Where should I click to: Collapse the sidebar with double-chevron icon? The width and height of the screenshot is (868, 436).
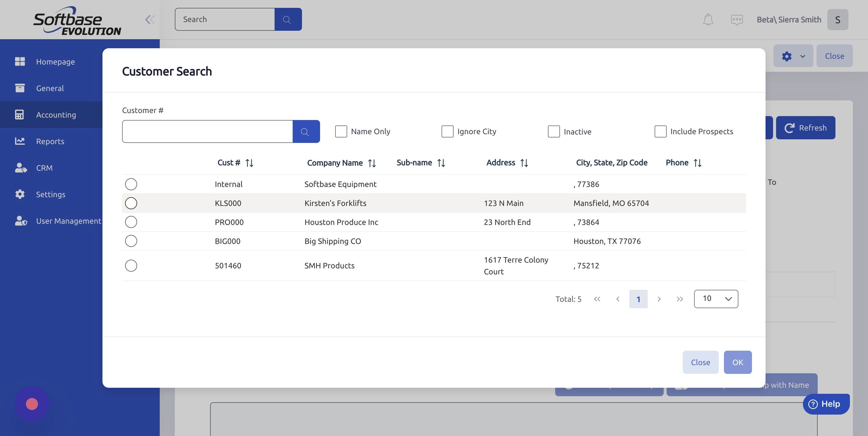coord(150,20)
